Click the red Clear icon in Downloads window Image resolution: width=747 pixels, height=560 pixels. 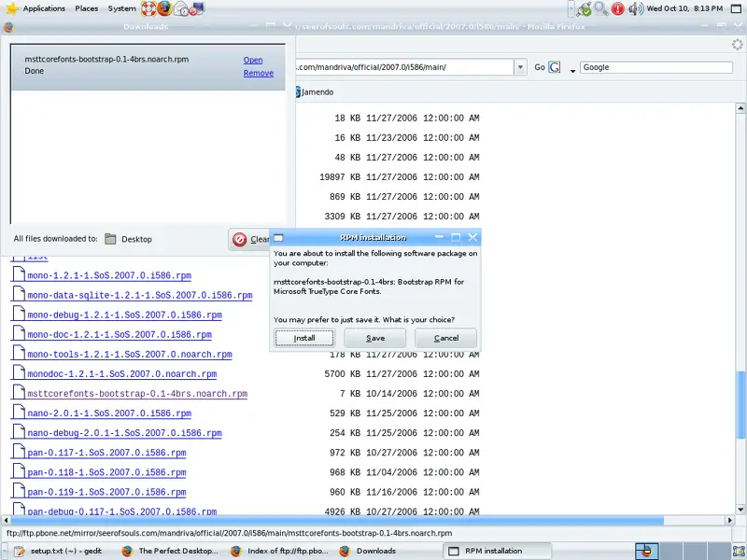pos(240,239)
